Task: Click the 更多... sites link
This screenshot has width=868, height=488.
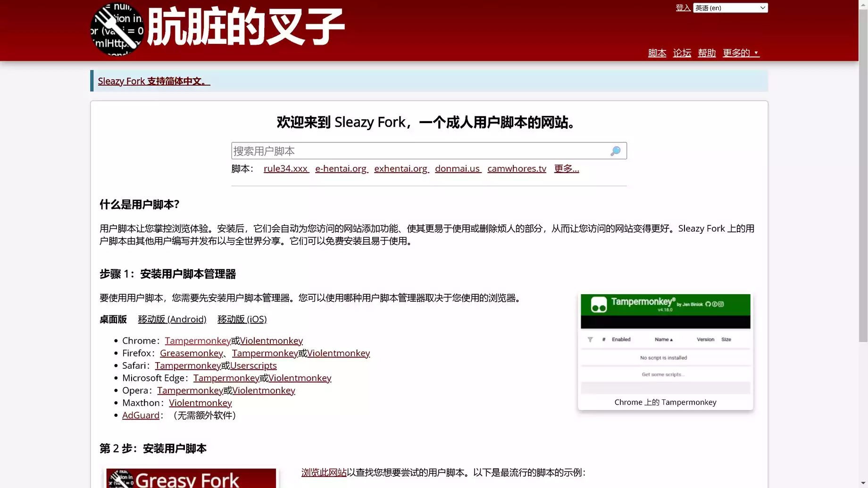Action: (x=567, y=168)
